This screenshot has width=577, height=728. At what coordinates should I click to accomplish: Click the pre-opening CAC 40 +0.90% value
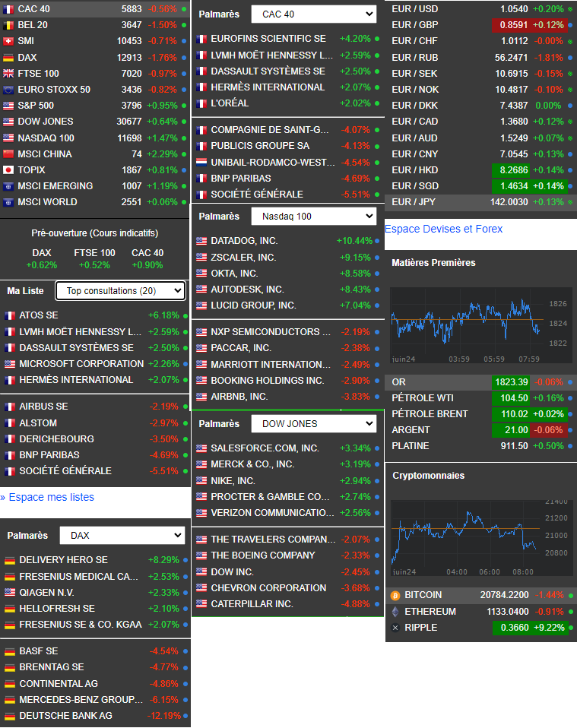point(147,265)
